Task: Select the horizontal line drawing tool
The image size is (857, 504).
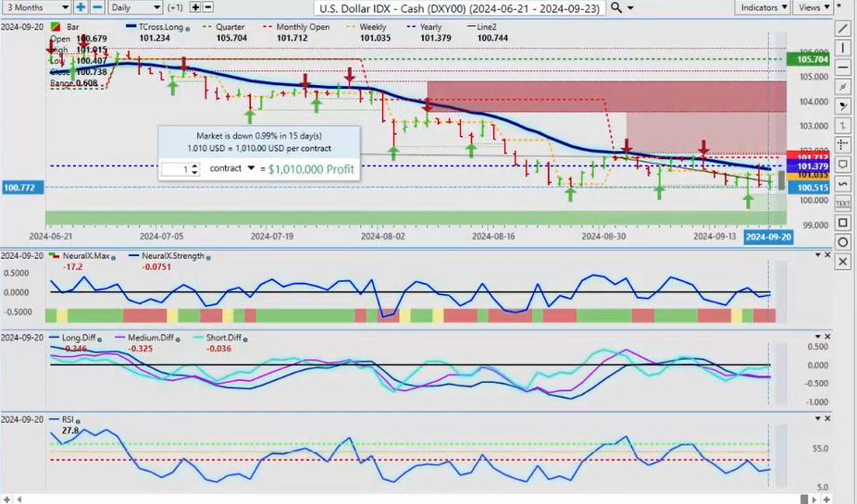Action: (x=843, y=67)
